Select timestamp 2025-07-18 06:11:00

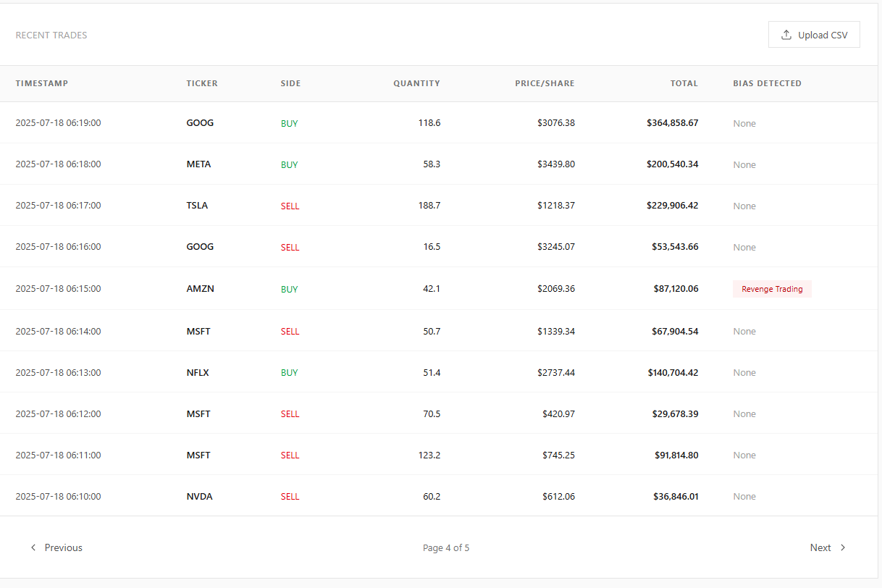click(58, 455)
